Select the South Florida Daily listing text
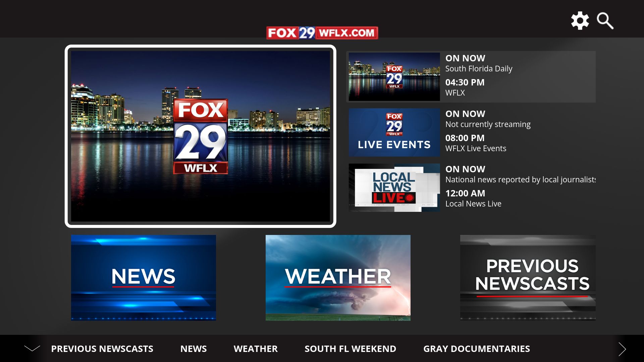The width and height of the screenshot is (644, 362). [x=479, y=69]
